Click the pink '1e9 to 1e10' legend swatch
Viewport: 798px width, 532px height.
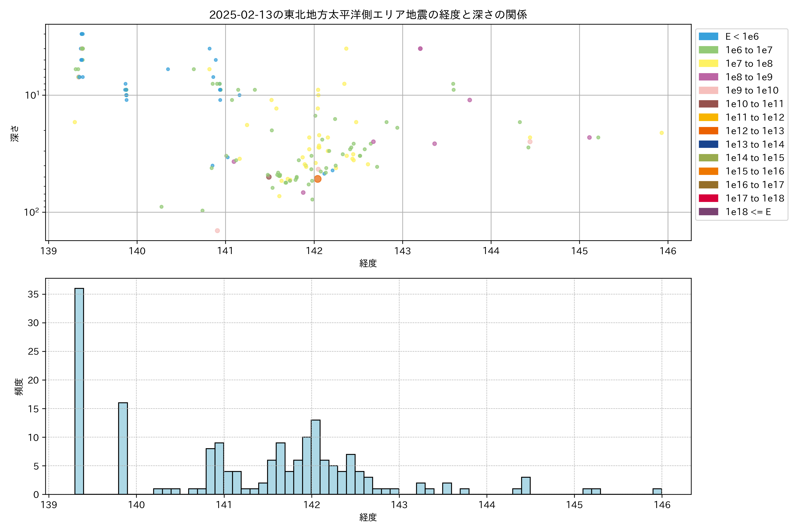[x=708, y=91]
